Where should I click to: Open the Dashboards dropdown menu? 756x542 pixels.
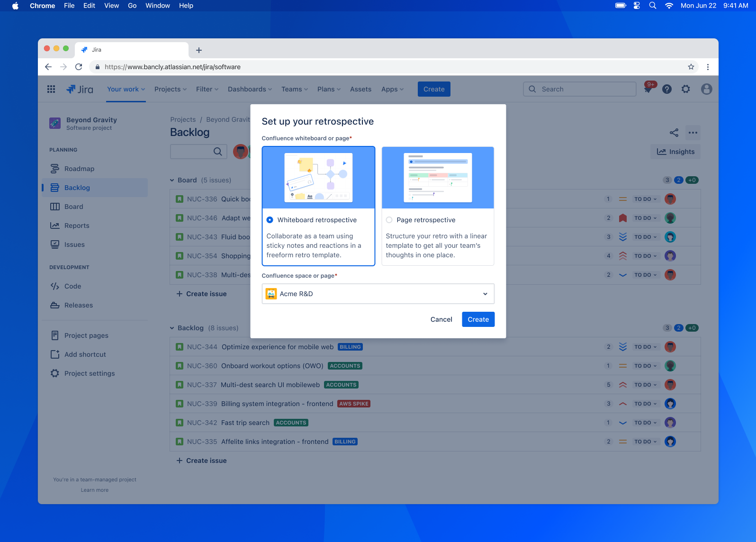point(250,89)
